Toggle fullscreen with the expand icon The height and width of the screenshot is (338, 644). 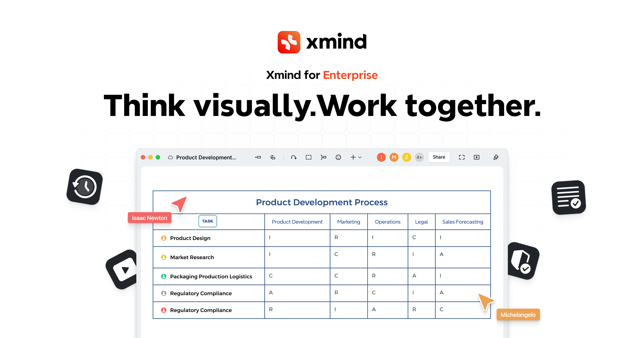tap(462, 157)
